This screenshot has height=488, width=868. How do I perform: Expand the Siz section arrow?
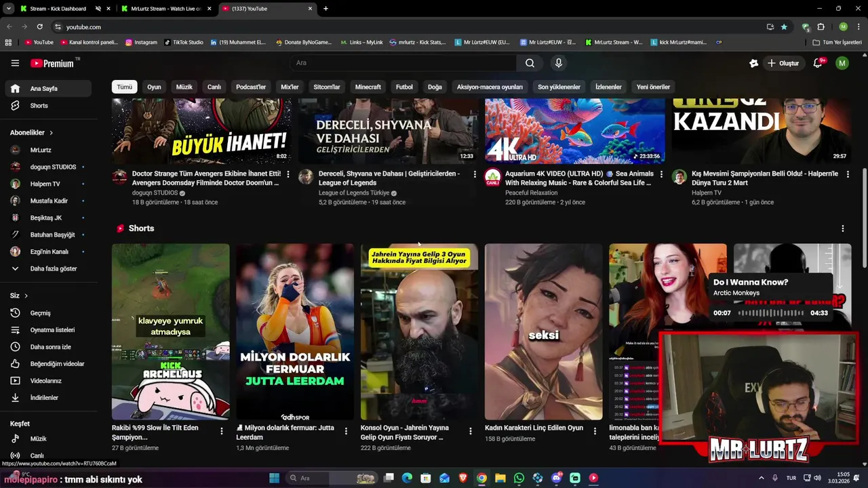pyautogui.click(x=26, y=296)
